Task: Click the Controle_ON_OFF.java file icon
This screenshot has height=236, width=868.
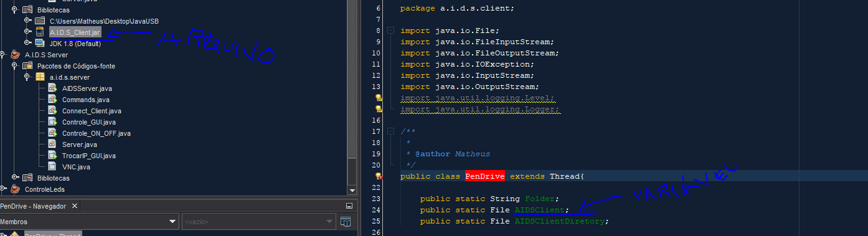Action: click(x=52, y=133)
